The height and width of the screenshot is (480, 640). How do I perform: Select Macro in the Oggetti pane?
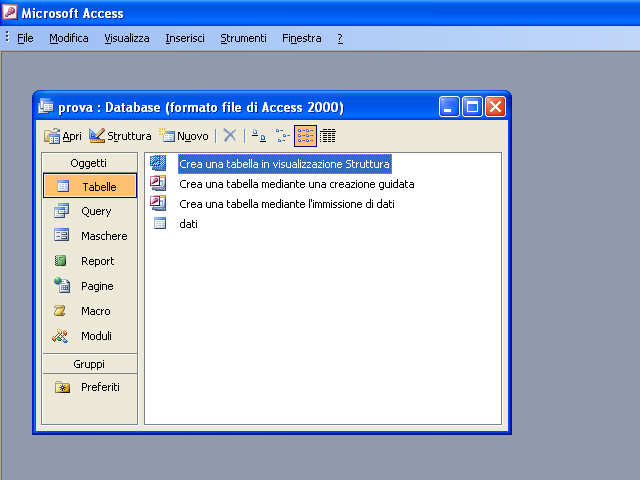tap(90, 311)
